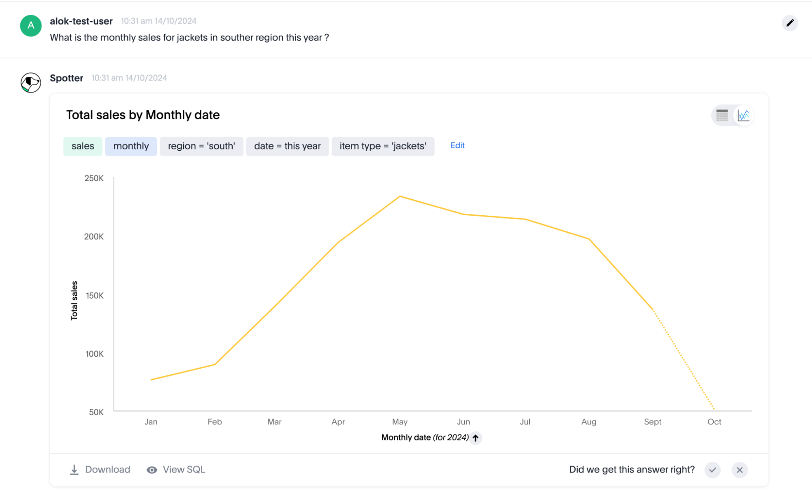Click the alok-test-user green avatar

pos(30,26)
